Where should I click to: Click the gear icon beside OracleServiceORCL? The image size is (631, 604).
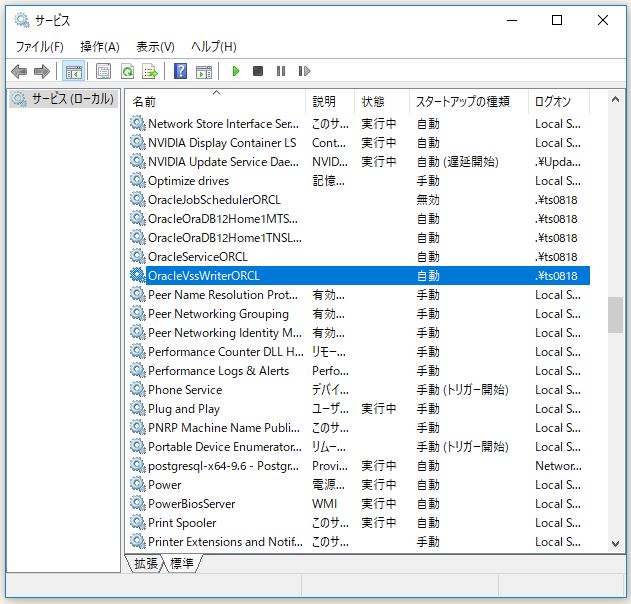pos(138,257)
